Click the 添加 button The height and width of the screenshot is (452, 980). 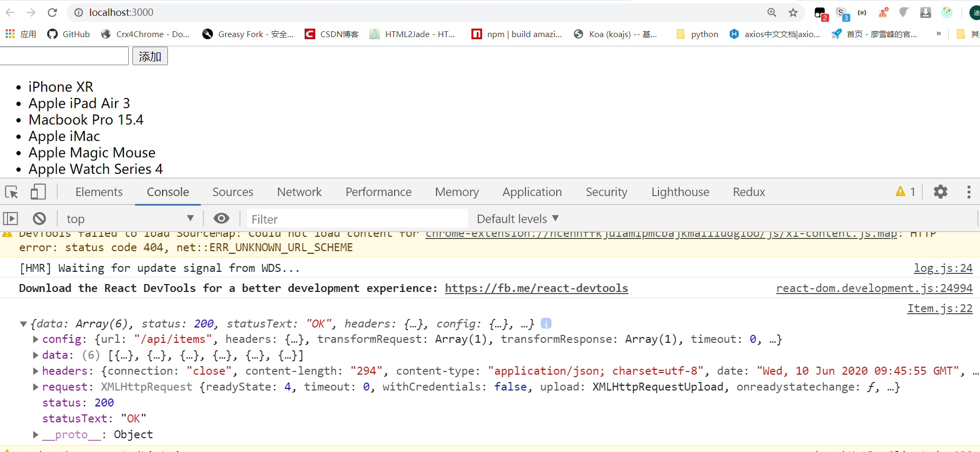coord(150,56)
